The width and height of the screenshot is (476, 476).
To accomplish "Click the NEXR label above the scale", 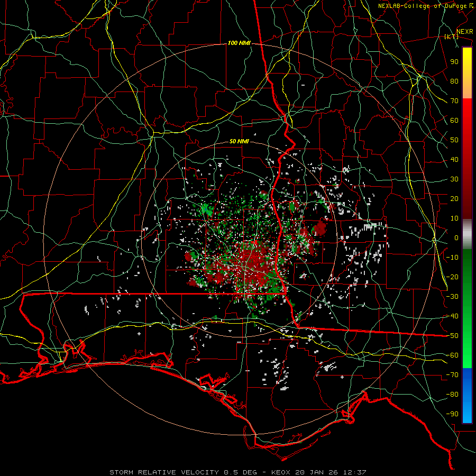I will (465, 32).
